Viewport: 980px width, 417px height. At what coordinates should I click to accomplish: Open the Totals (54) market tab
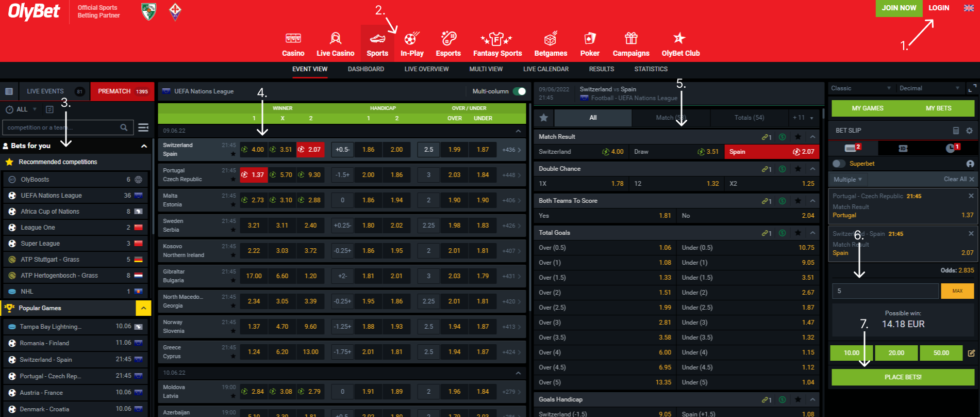(749, 118)
